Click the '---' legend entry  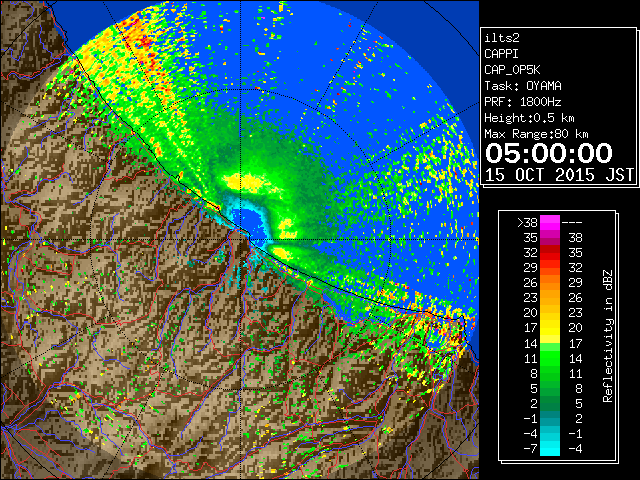572,223
